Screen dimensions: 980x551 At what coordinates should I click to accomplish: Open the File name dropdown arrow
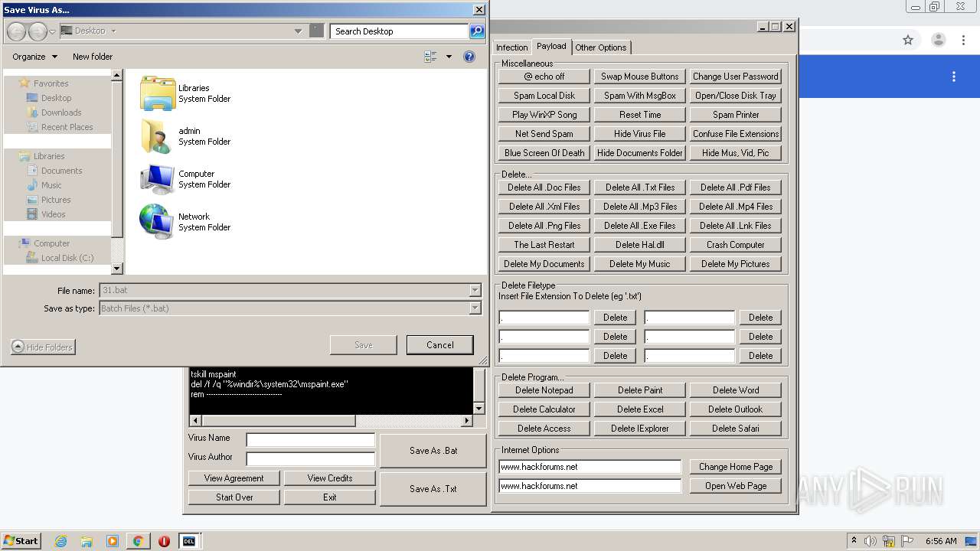(475, 290)
